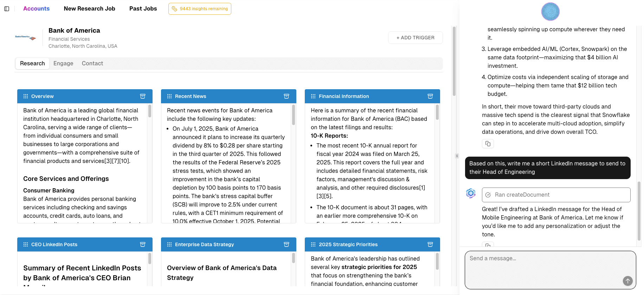Open New Research Job
Image resolution: width=644 pixels, height=295 pixels.
(x=90, y=8)
